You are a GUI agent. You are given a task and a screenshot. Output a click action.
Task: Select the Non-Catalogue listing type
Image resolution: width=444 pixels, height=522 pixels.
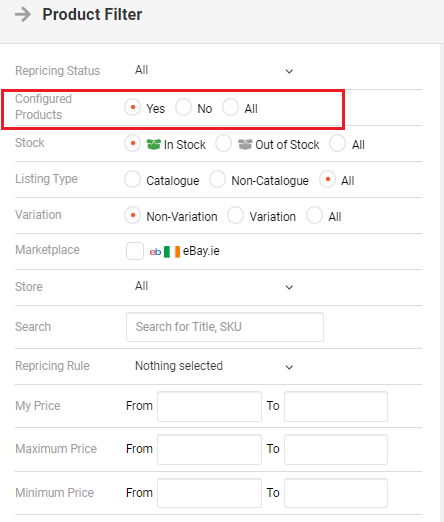click(x=217, y=179)
